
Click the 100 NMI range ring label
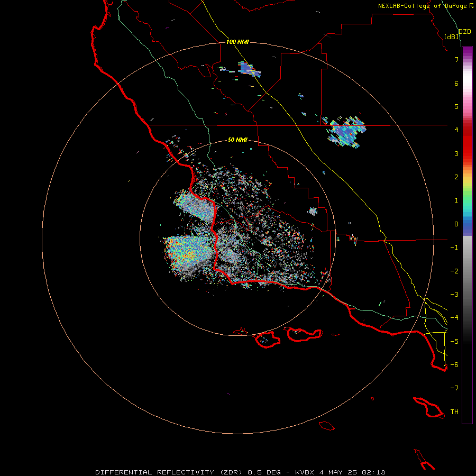click(237, 42)
